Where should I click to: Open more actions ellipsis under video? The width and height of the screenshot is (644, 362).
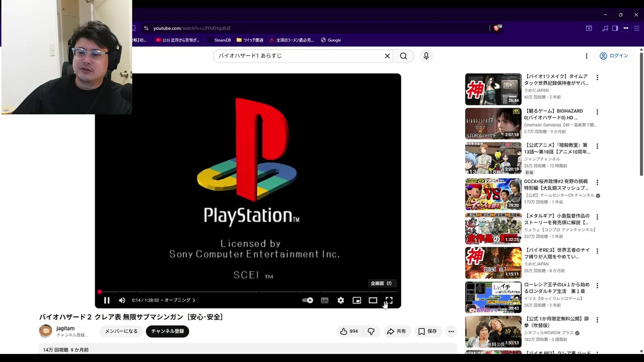[x=451, y=331]
